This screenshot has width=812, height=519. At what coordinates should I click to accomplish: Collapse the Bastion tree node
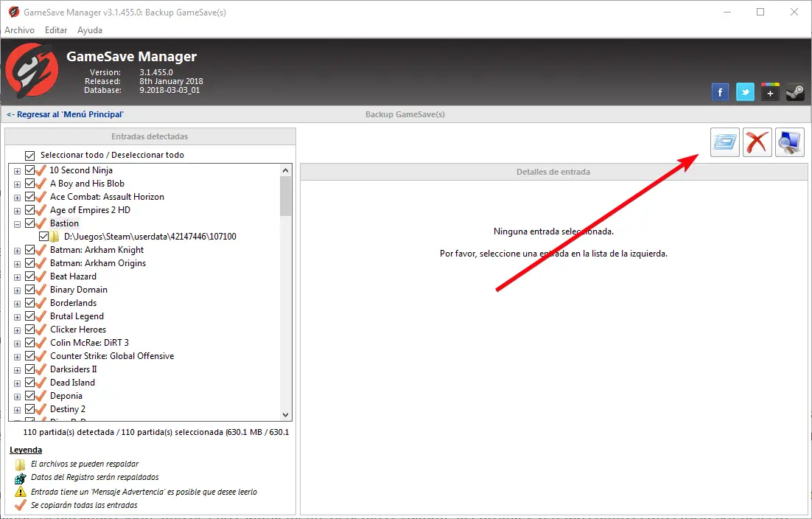tap(17, 224)
